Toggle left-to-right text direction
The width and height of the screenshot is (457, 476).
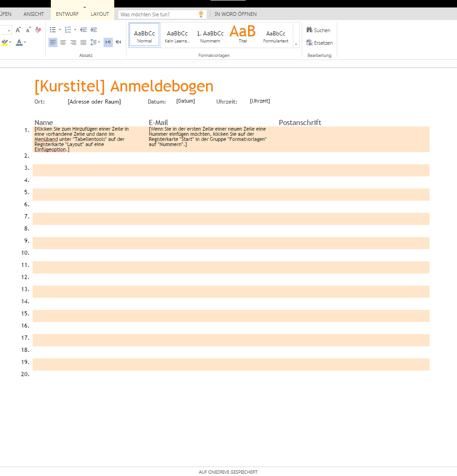click(x=108, y=42)
